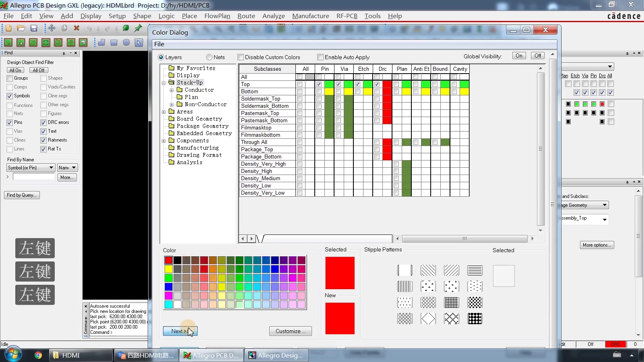Open the Manufacture menu

click(x=310, y=16)
